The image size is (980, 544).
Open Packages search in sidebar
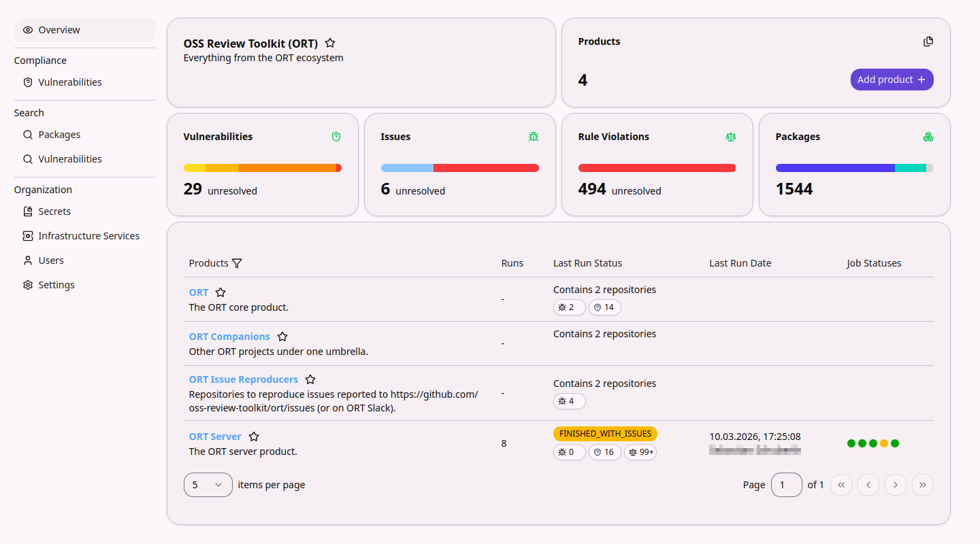[85, 135]
